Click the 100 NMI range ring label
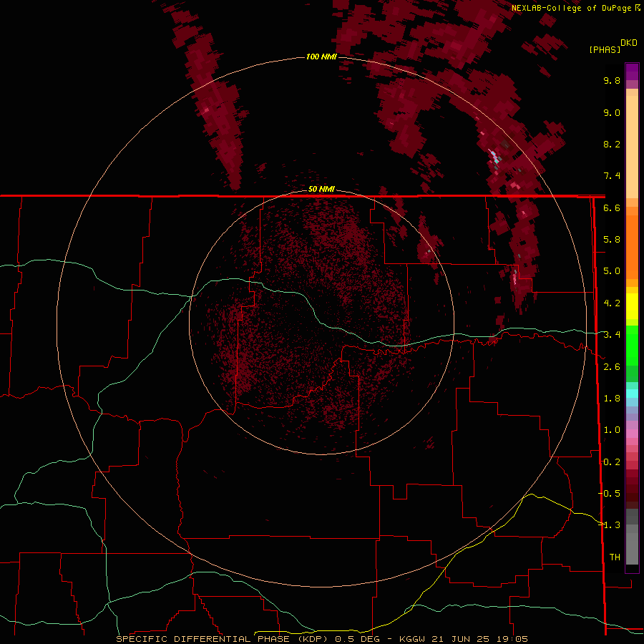The image size is (644, 644). (321, 57)
